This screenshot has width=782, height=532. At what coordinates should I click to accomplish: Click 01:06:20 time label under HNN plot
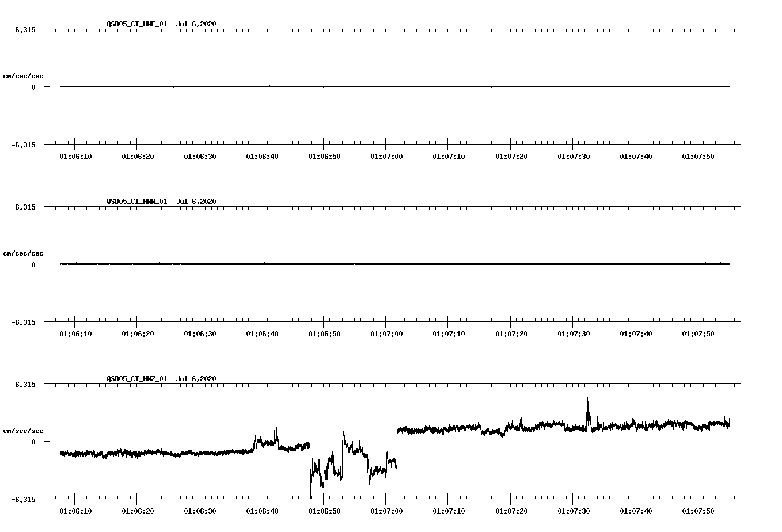(x=137, y=333)
